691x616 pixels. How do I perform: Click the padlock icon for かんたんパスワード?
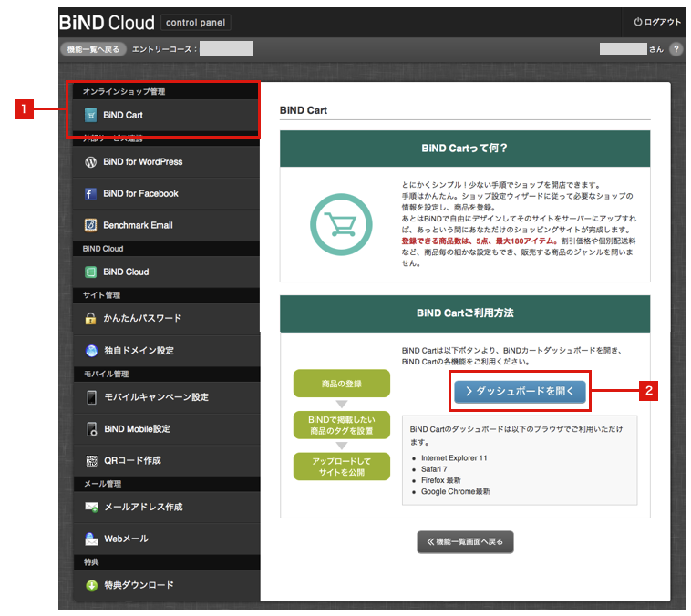[x=91, y=318]
